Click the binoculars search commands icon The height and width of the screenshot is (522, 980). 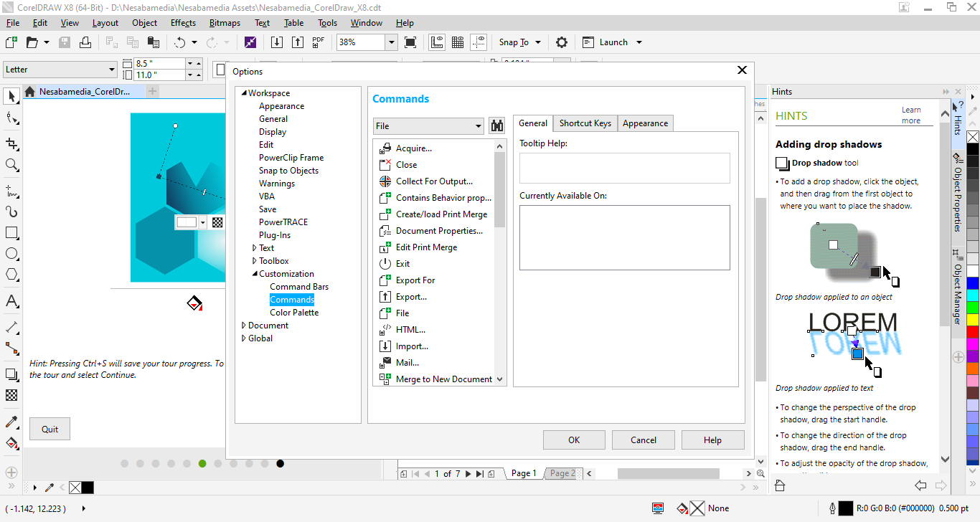[496, 126]
